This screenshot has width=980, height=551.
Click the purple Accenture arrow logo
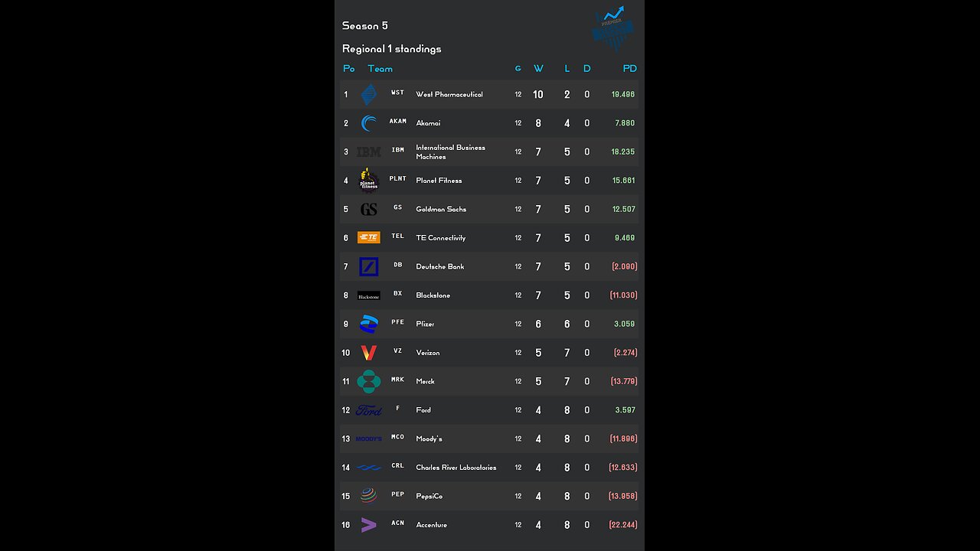pos(368,525)
